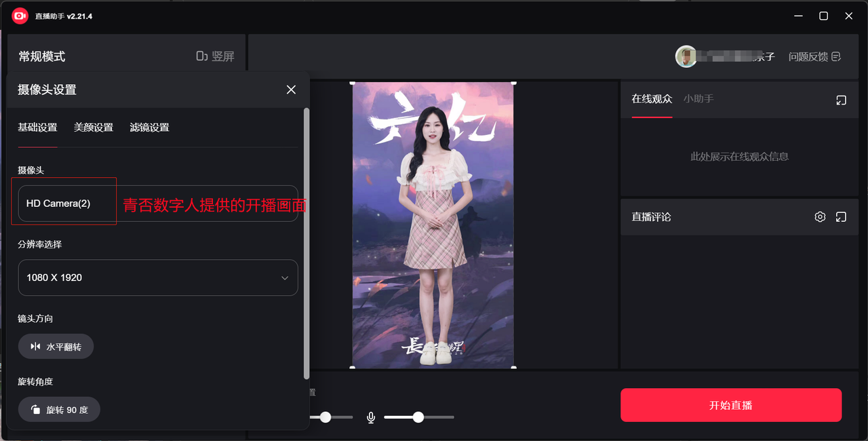The image size is (868, 441).
Task: Click the microphone icon near volume slider
Action: tap(371, 417)
